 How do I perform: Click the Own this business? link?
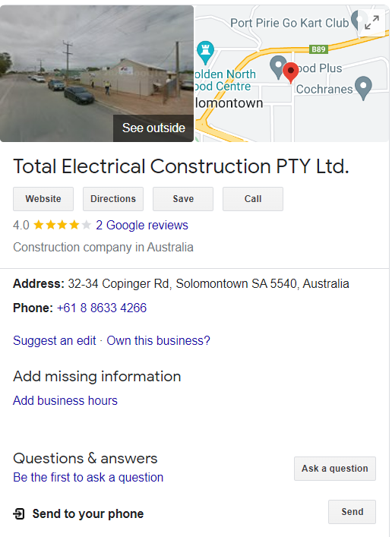point(158,341)
